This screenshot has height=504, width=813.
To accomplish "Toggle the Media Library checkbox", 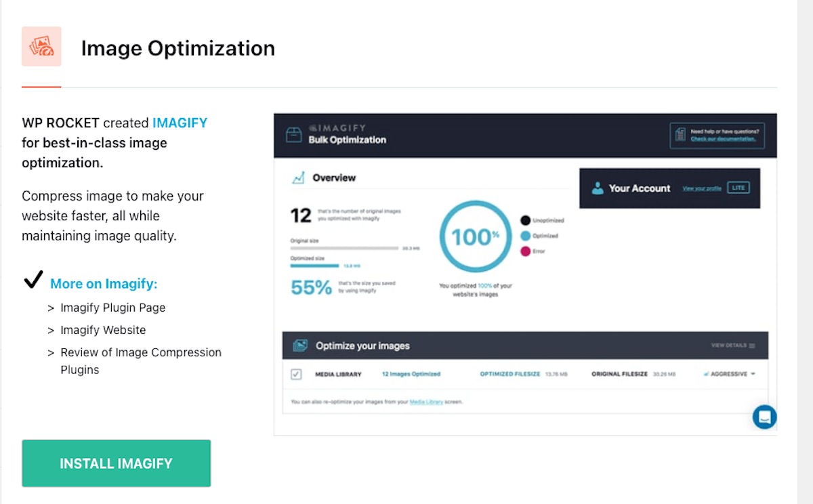I will [x=296, y=374].
